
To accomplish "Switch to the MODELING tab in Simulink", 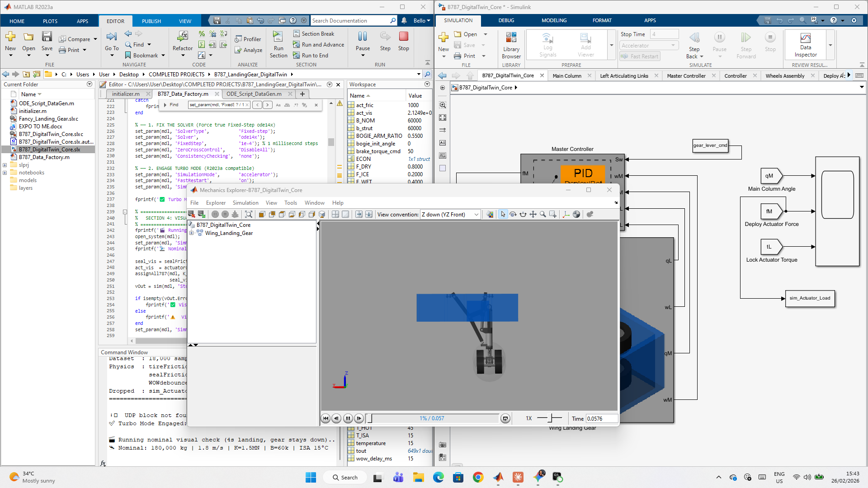I will [554, 20].
